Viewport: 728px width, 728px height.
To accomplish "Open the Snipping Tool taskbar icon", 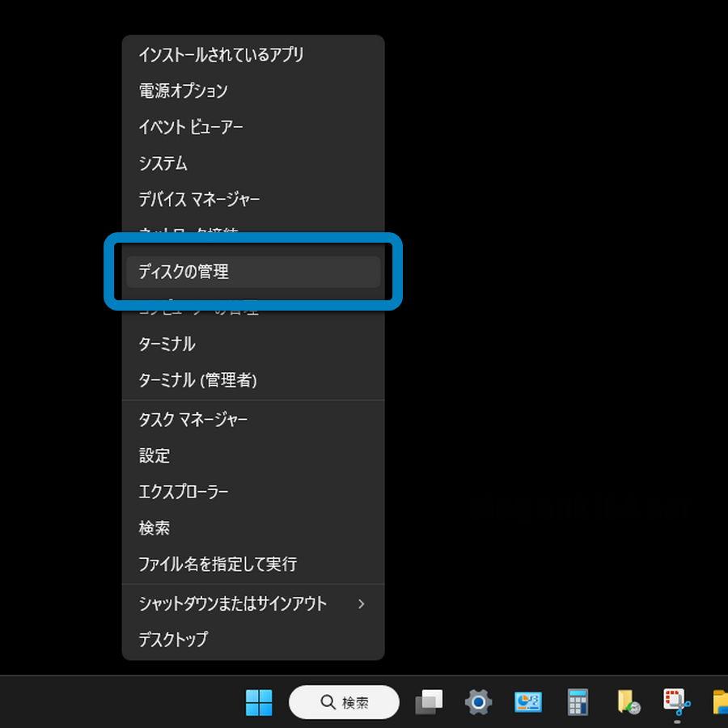I will click(x=676, y=702).
